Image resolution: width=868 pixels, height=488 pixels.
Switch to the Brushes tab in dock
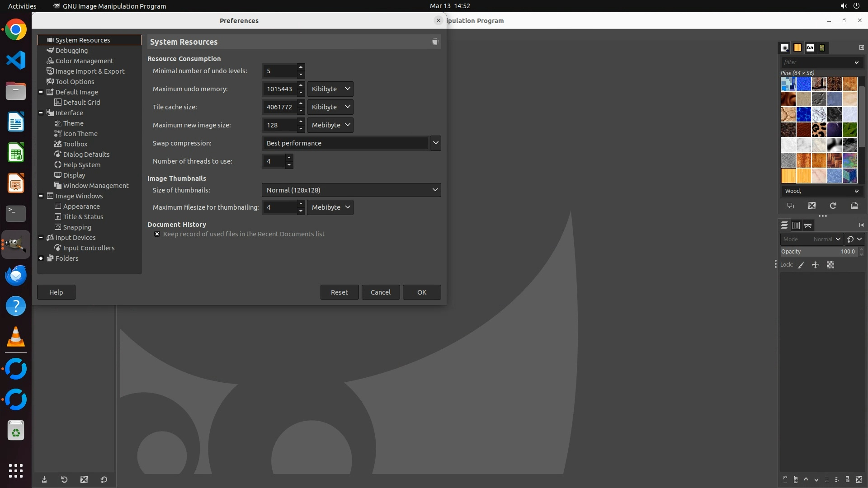pos(785,47)
